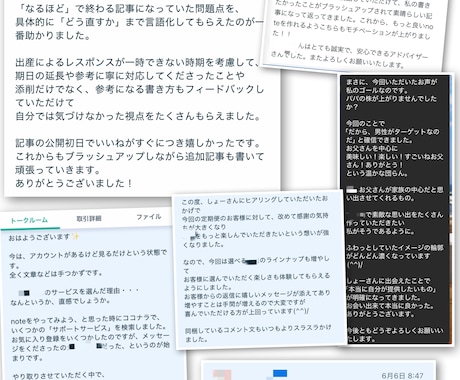Screen dimensions: 460x380
Task: Click the tilted line またよろしくお願いいたします。
Action: tap(357, 61)
